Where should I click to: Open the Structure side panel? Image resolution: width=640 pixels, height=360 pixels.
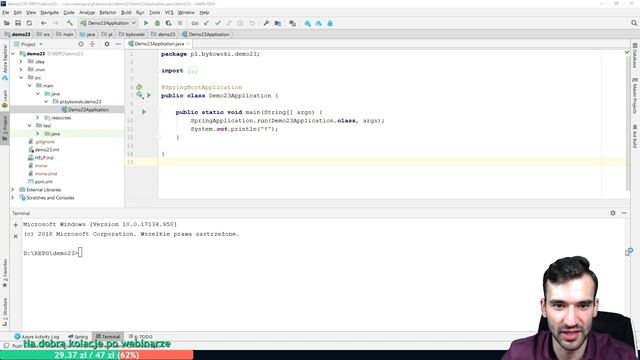click(5, 312)
